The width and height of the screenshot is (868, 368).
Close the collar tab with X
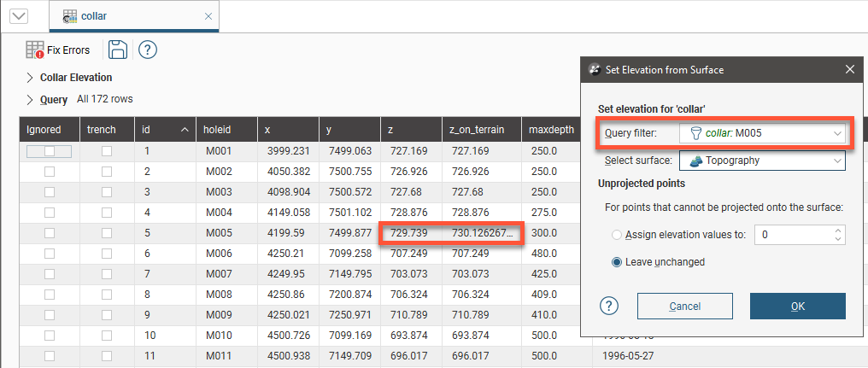pos(208,16)
